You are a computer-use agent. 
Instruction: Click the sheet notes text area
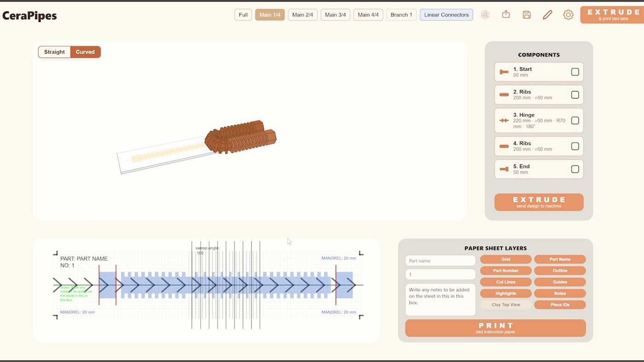(x=440, y=300)
